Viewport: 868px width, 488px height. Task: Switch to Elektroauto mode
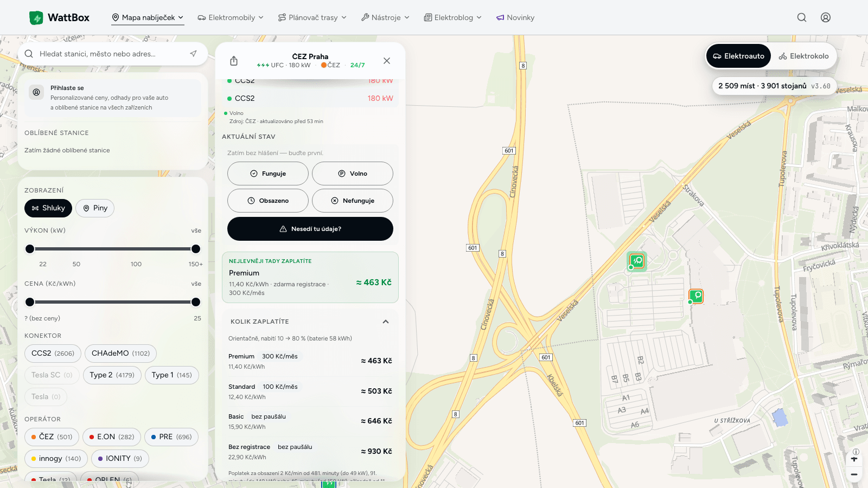[x=738, y=56]
